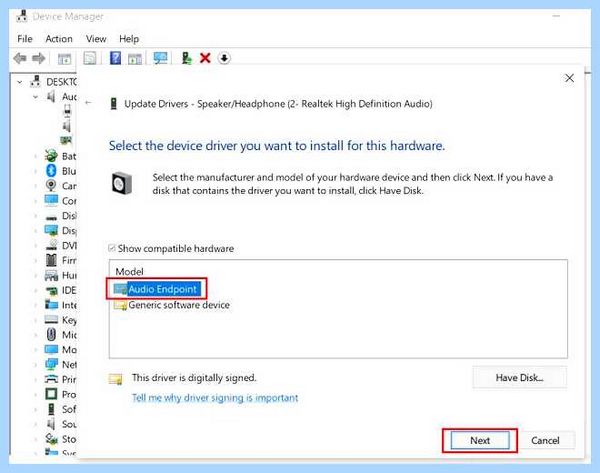Select the Printers category icon in tree
Image resolution: width=600 pixels, height=473 pixels.
pyautogui.click(x=51, y=379)
